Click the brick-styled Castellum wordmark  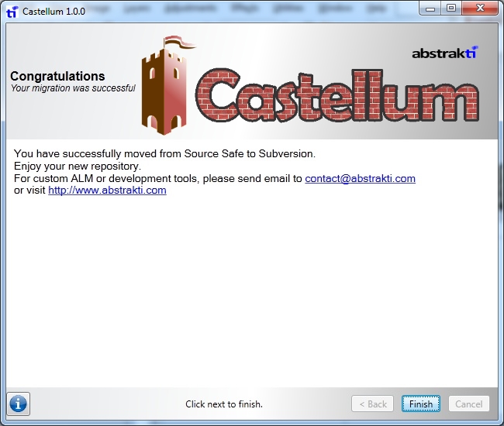[x=337, y=95]
